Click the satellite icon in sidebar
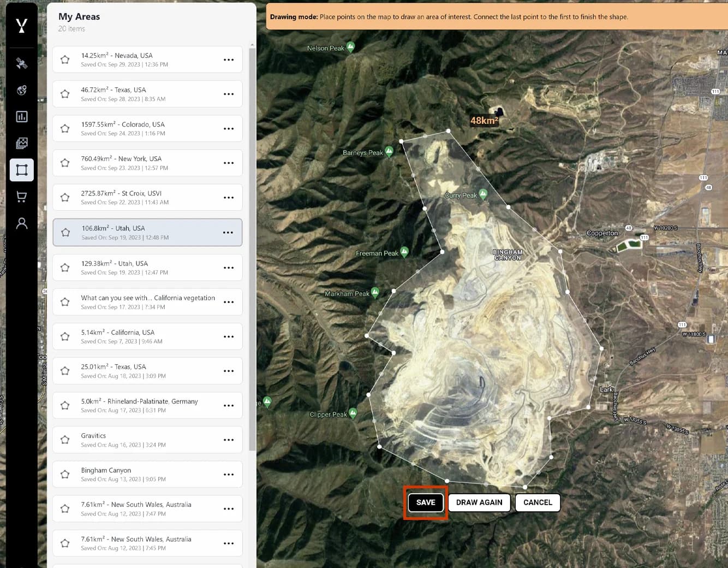This screenshot has width=728, height=568. pyautogui.click(x=22, y=64)
